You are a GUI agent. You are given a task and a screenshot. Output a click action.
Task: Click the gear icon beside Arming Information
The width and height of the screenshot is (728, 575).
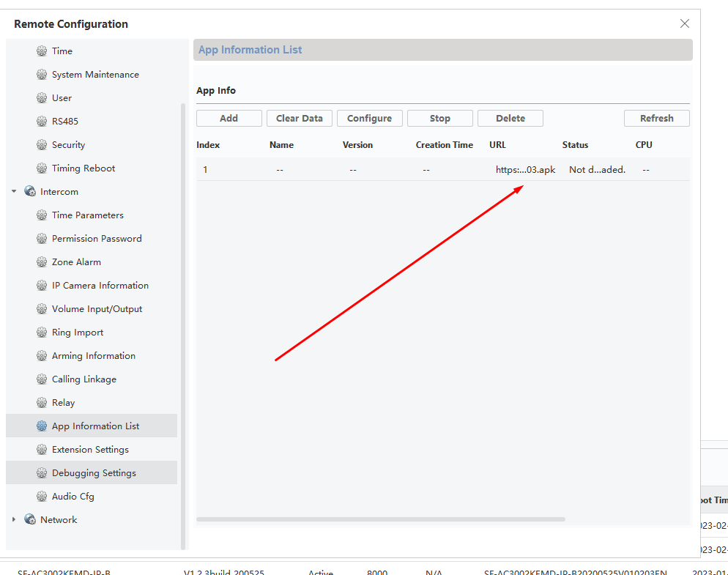click(42, 356)
